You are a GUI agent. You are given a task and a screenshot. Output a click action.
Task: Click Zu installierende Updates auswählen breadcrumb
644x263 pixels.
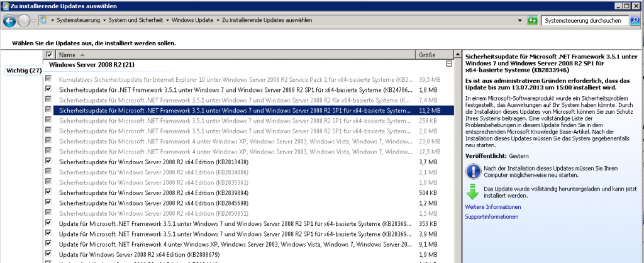click(267, 20)
